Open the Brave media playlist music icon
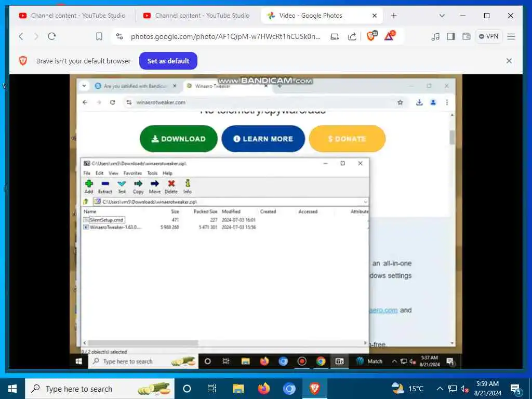The height and width of the screenshot is (399, 532). pos(435,36)
